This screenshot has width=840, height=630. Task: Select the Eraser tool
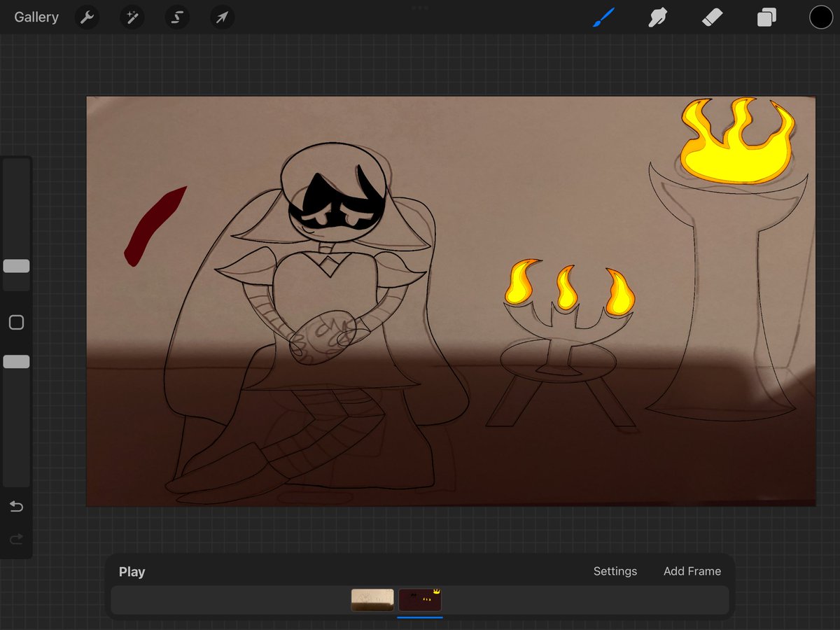[x=712, y=17]
